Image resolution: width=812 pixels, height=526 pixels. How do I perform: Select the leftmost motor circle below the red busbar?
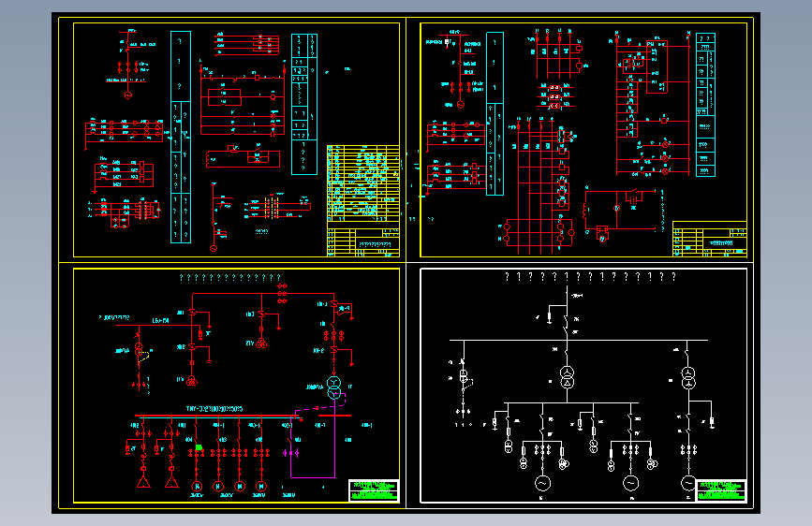tap(197, 486)
